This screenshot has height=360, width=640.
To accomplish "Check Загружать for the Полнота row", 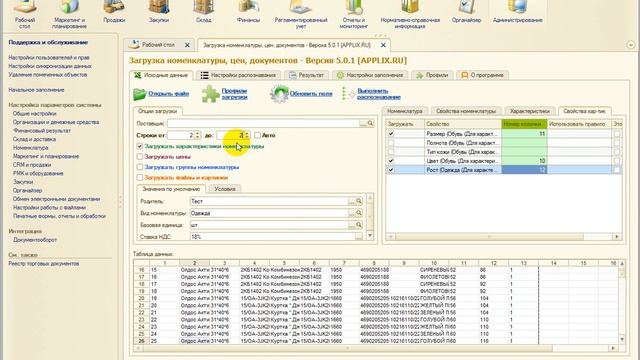I will click(x=391, y=143).
